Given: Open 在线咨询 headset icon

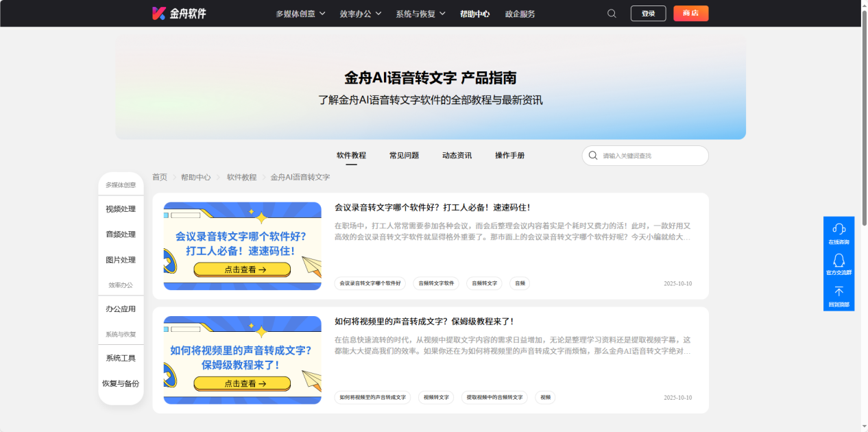Looking at the screenshot, I should (839, 229).
